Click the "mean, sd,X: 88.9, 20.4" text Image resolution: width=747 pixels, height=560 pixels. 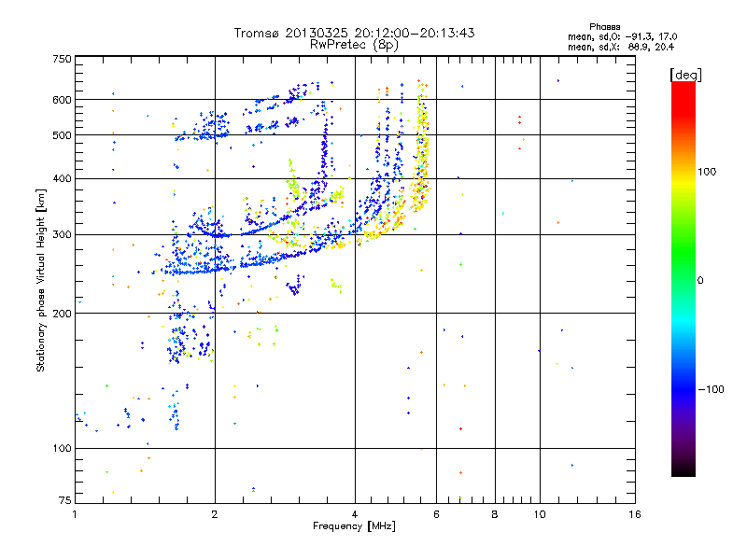[x=621, y=47]
